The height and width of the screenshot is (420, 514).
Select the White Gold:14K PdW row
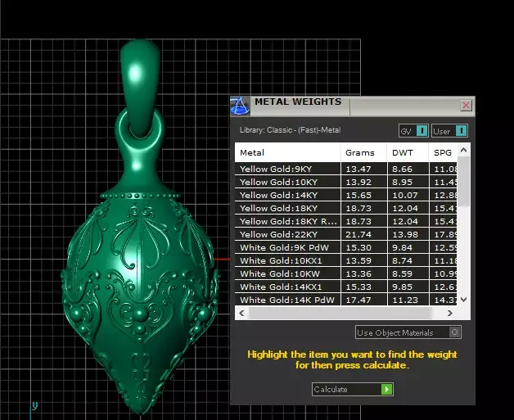click(x=346, y=300)
